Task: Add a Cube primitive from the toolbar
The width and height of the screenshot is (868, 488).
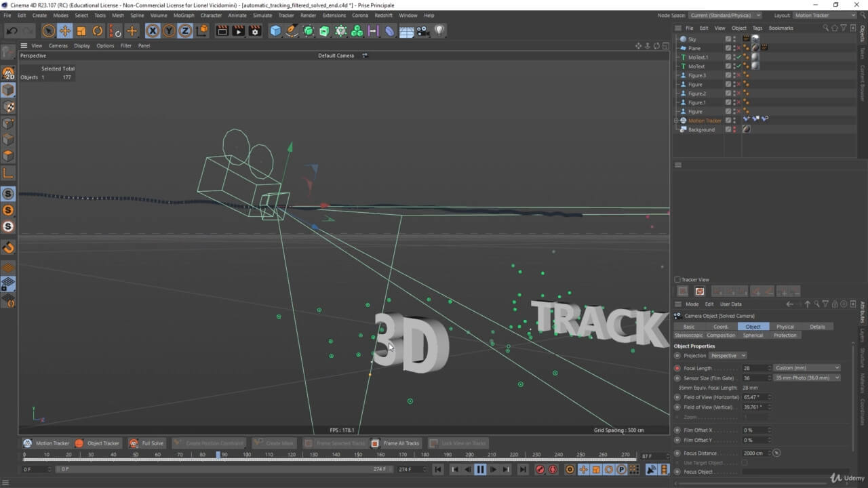Action: pyautogui.click(x=275, y=30)
